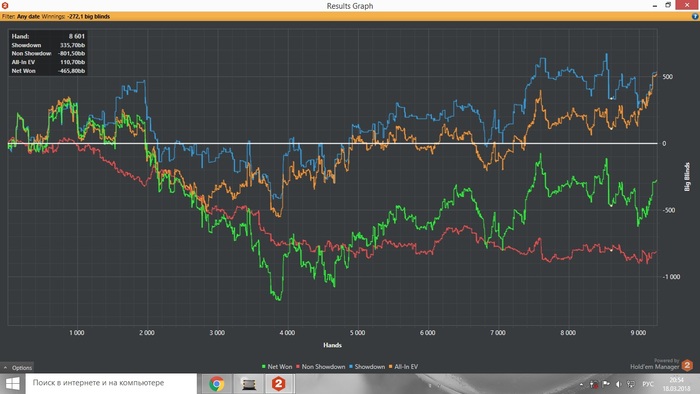Click the 'Big Blinds' axis title
Viewport: 700px width, 394px height.
[688, 177]
